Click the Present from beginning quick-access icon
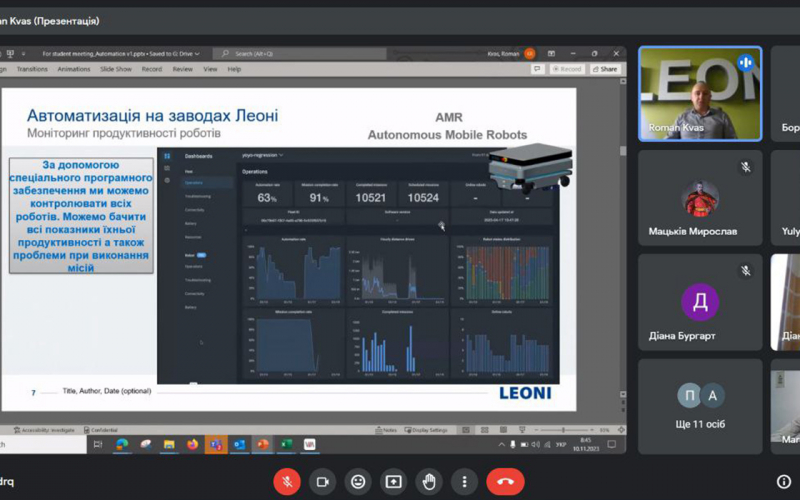The width and height of the screenshot is (800, 500). (x=10, y=54)
